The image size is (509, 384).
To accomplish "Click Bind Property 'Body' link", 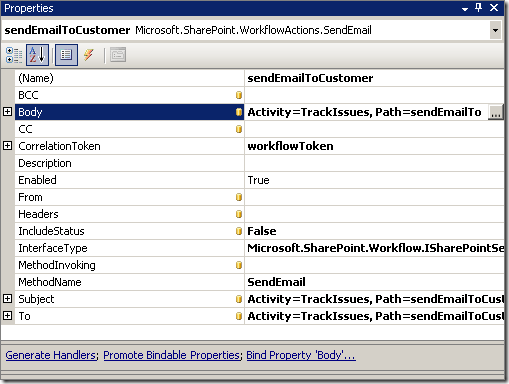I will 301,355.
